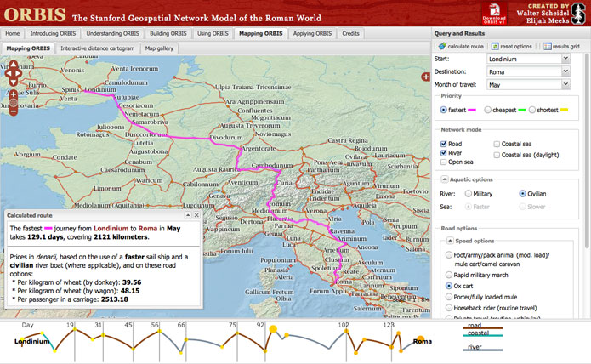Open the Applying ORBIS tab
Image resolution: width=591 pixels, height=364 pixels.
pyautogui.click(x=312, y=33)
